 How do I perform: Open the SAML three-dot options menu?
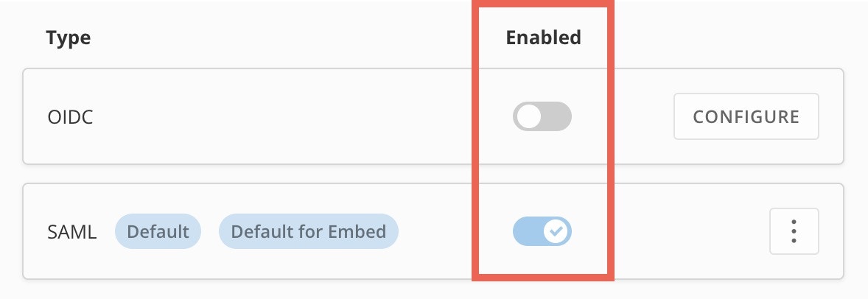794,231
